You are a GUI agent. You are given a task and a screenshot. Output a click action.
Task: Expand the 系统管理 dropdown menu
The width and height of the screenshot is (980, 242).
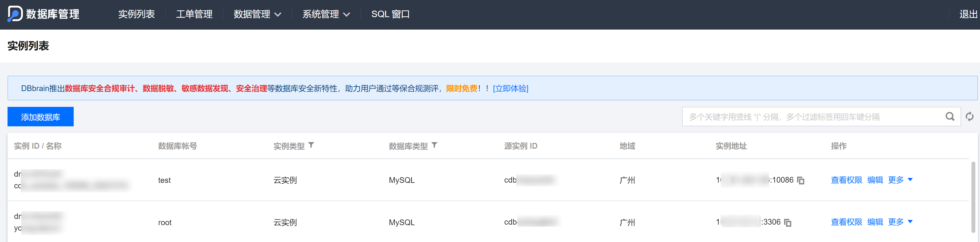tap(326, 15)
